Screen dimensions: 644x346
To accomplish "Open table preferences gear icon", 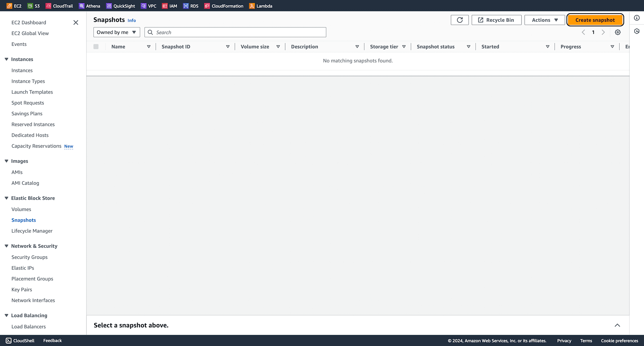I will point(618,32).
